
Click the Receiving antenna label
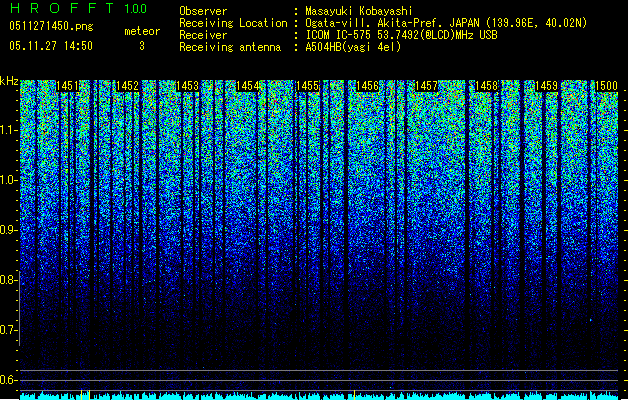pos(230,47)
